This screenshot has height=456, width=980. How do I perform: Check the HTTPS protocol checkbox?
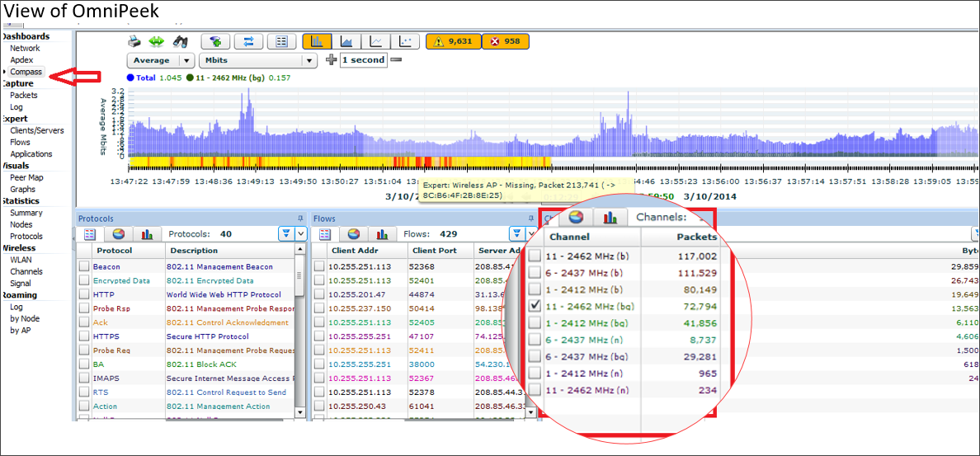coord(84,336)
